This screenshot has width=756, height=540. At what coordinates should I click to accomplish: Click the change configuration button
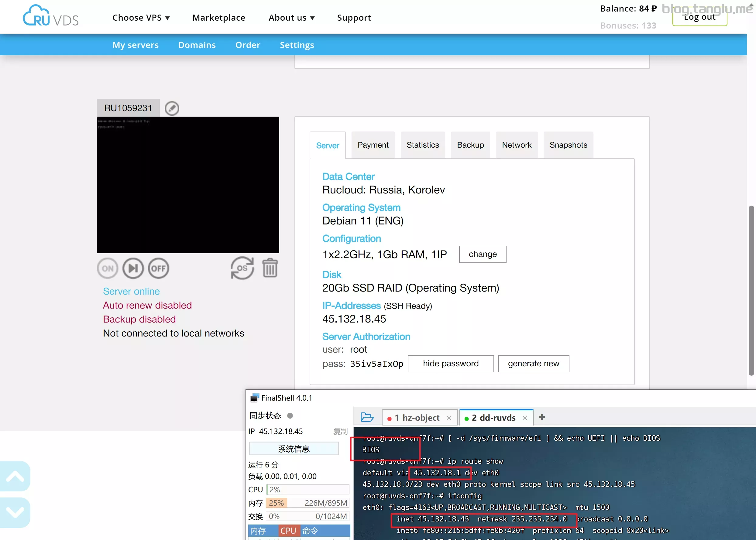pyautogui.click(x=482, y=254)
